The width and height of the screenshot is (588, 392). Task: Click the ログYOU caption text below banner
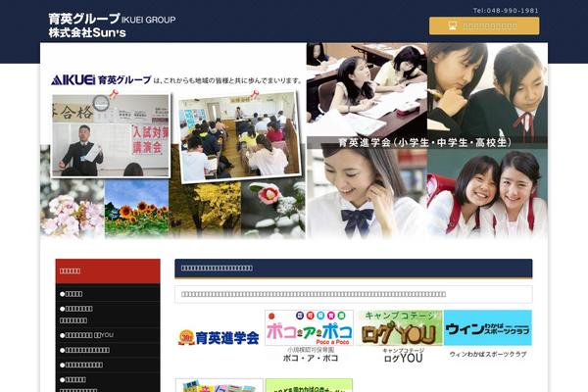(403, 359)
